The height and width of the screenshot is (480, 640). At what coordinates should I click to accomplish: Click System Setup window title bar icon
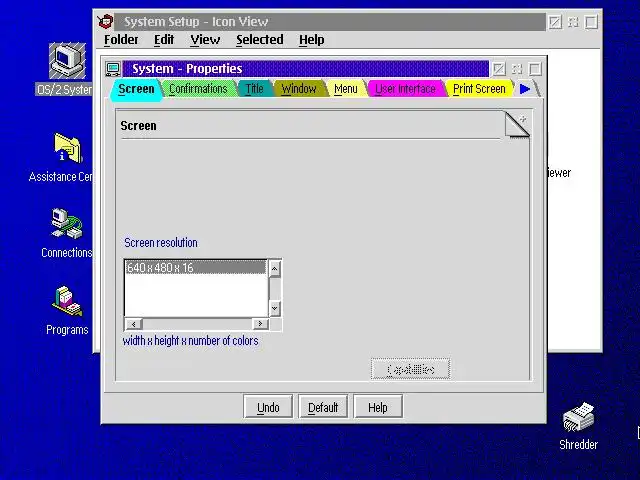[105, 21]
